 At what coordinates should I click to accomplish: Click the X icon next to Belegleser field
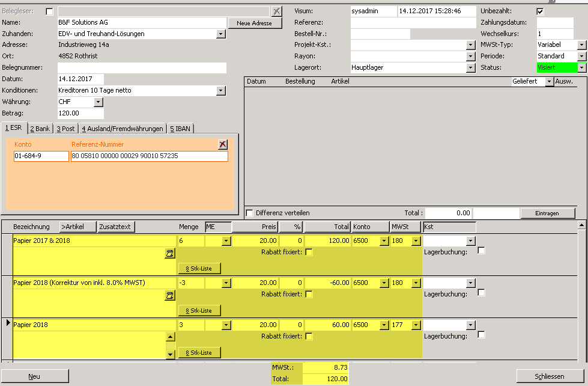276,11
